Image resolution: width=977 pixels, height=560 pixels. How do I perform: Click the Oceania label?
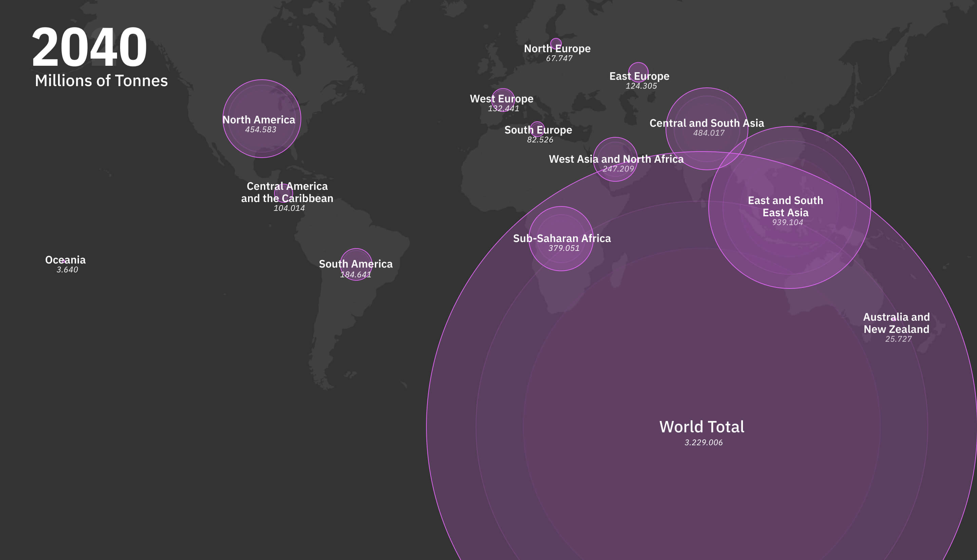pyautogui.click(x=65, y=260)
